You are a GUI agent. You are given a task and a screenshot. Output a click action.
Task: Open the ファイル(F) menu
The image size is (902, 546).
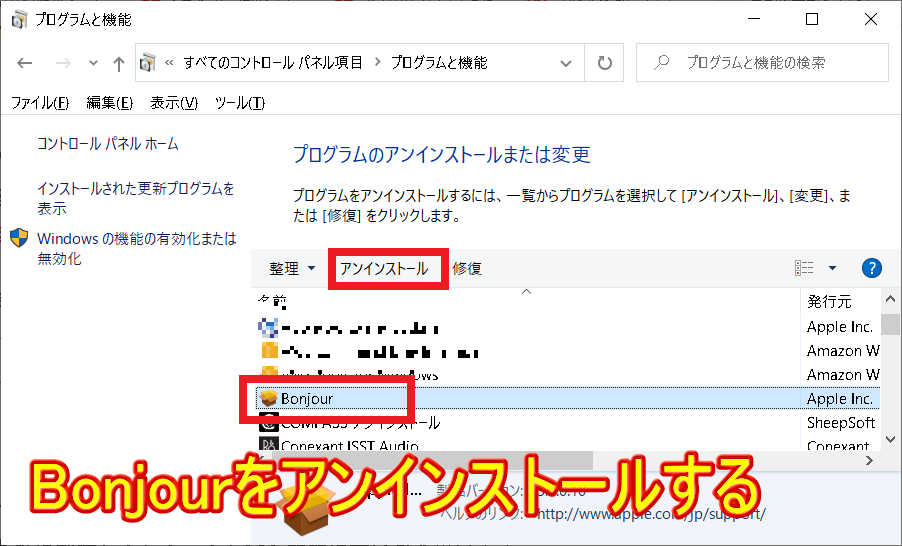(40, 103)
